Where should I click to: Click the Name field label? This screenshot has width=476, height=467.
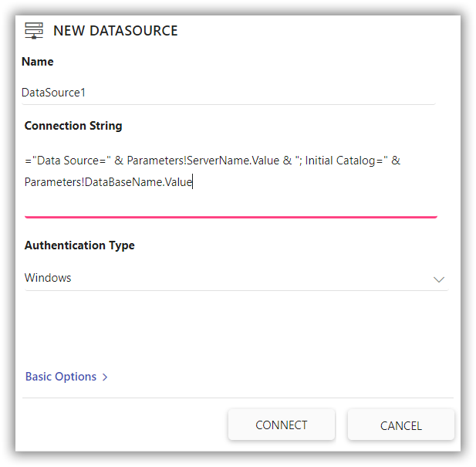(38, 62)
